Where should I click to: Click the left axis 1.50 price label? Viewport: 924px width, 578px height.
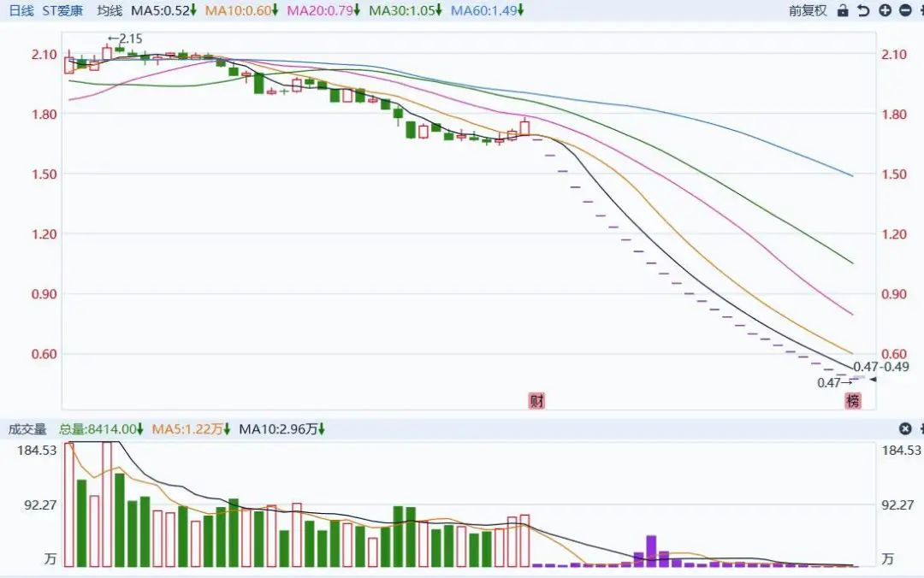(44, 174)
